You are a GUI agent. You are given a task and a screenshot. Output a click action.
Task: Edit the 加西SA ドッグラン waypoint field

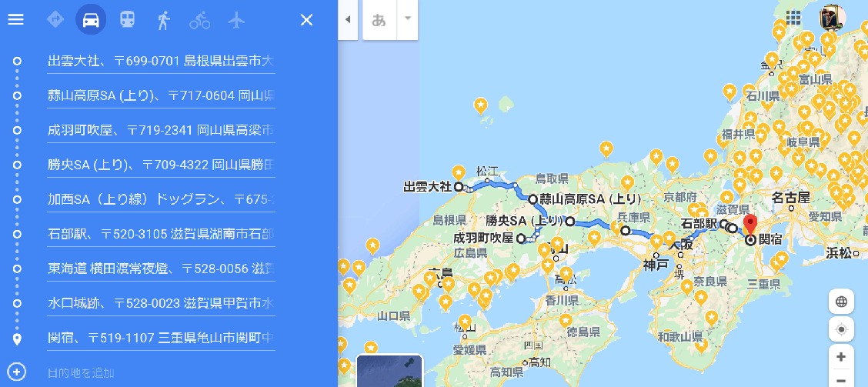click(161, 200)
